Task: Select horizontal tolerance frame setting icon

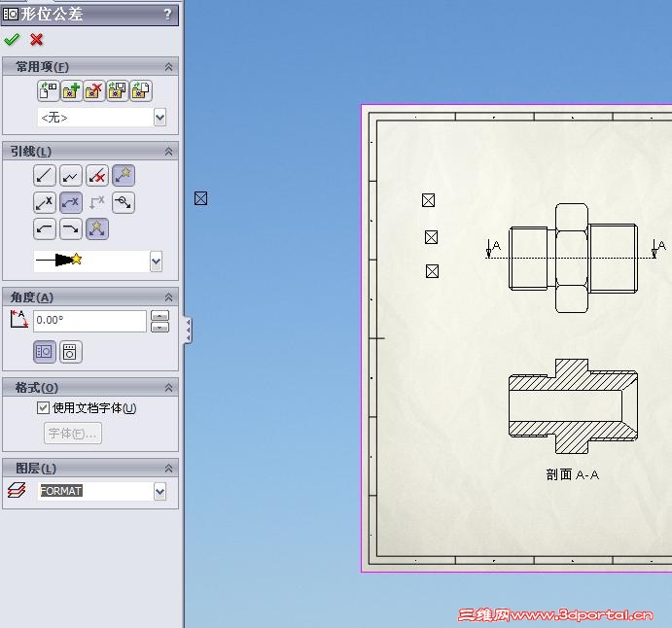Action: 45,352
